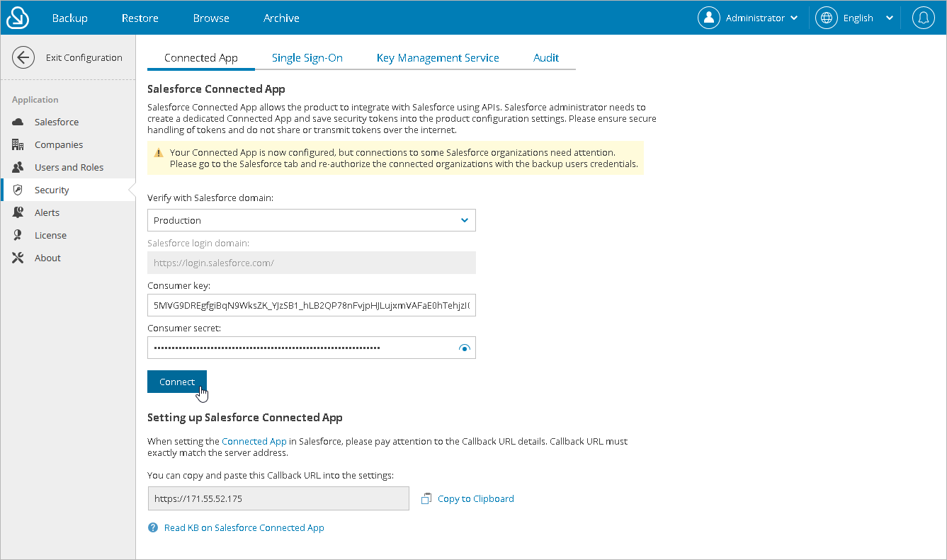Click the Users and Roles people icon

pos(18,167)
